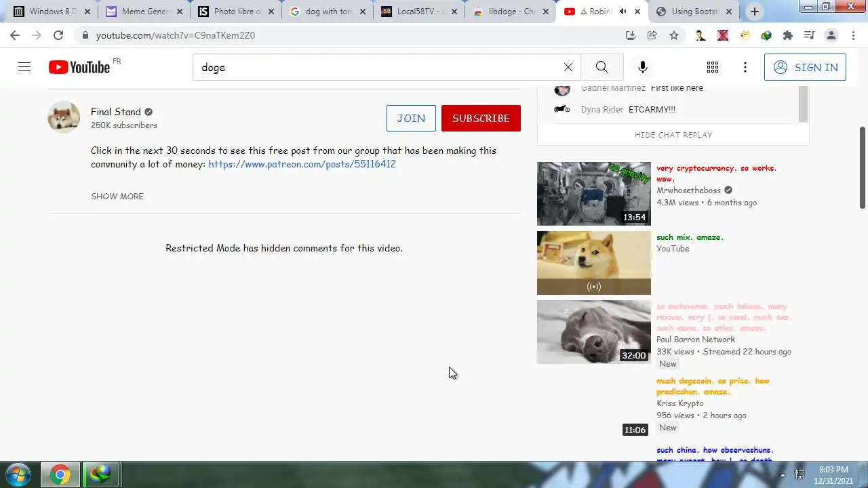Click the browser address bar URL
868x488 pixels.
[176, 35]
